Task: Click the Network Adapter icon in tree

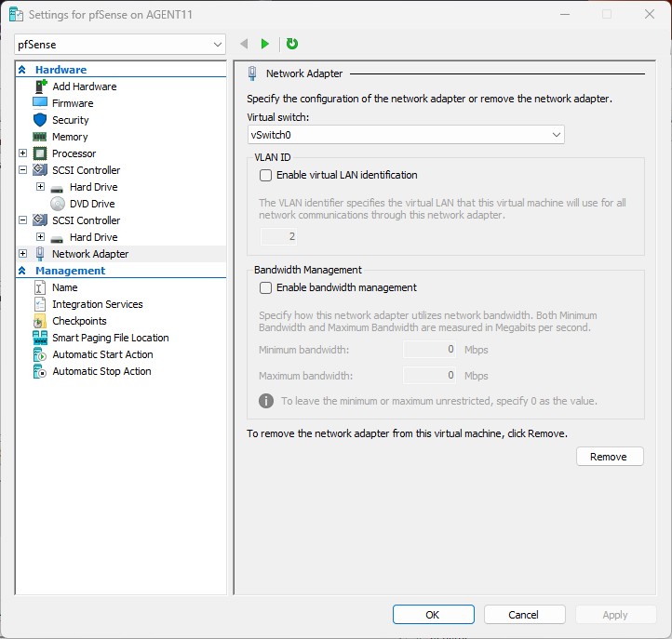Action: click(x=40, y=254)
